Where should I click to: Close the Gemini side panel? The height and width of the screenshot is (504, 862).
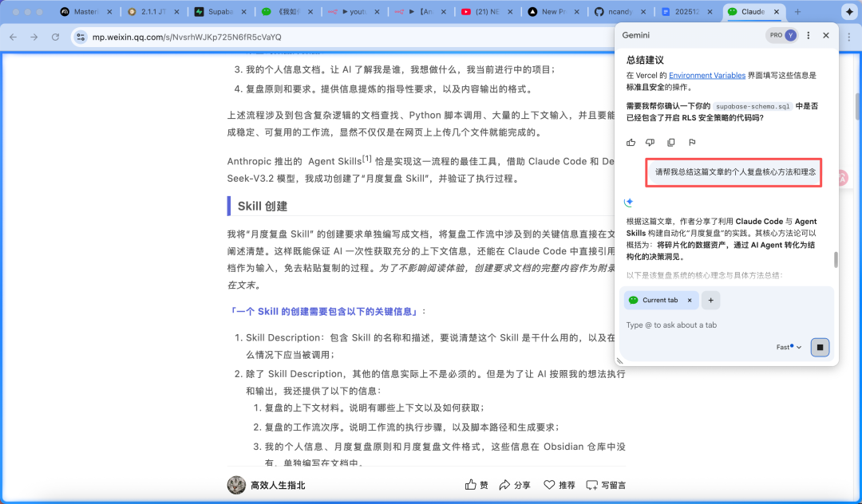pos(826,35)
